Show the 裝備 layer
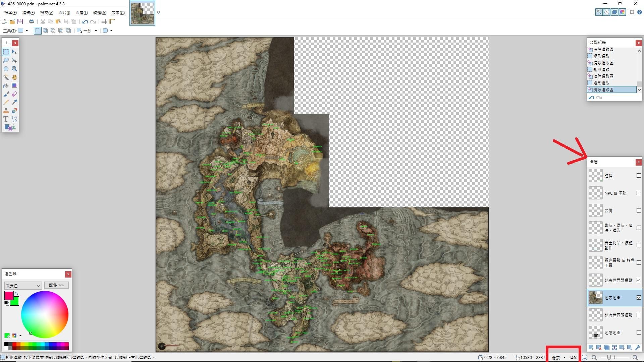Screen dimensions: 644x362 click(x=639, y=210)
